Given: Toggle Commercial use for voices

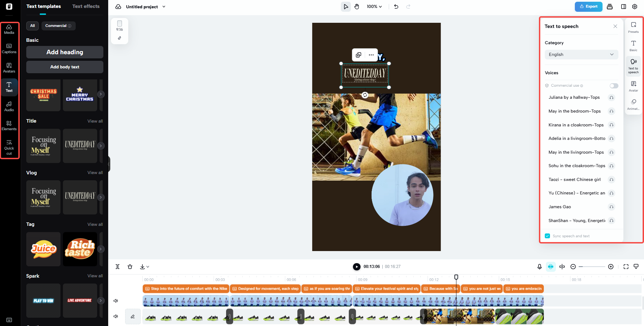Looking at the screenshot, I should tap(614, 85).
